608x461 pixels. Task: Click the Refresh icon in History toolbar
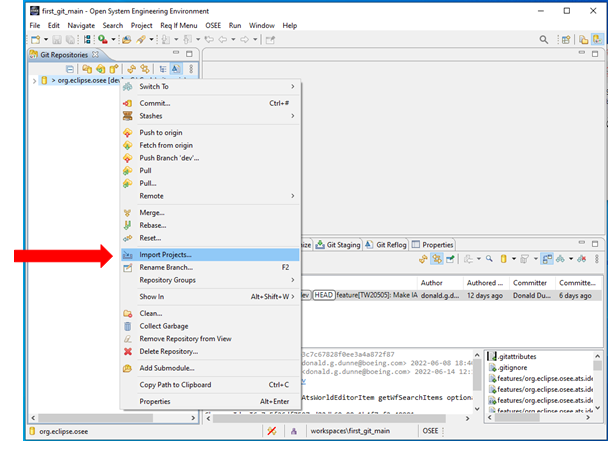pos(423,259)
